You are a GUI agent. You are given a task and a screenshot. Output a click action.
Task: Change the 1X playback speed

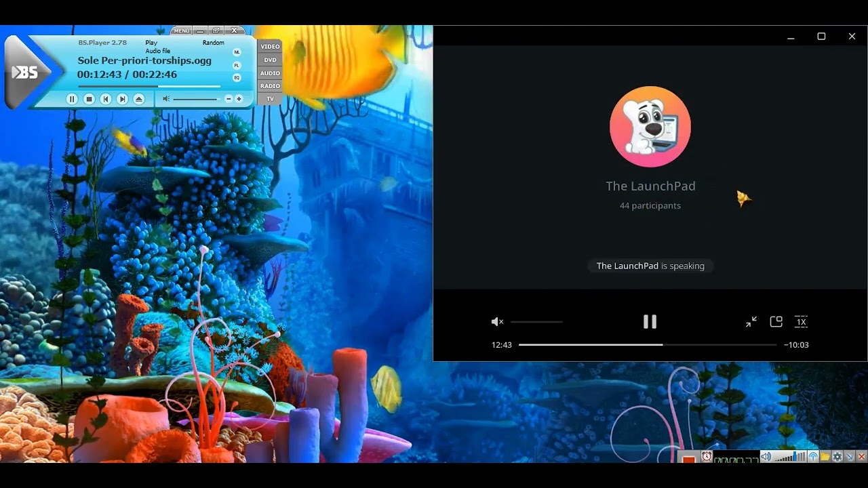click(x=801, y=322)
